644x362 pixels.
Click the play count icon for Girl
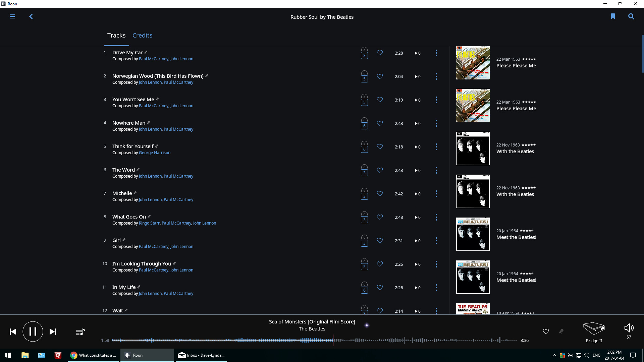(x=418, y=241)
